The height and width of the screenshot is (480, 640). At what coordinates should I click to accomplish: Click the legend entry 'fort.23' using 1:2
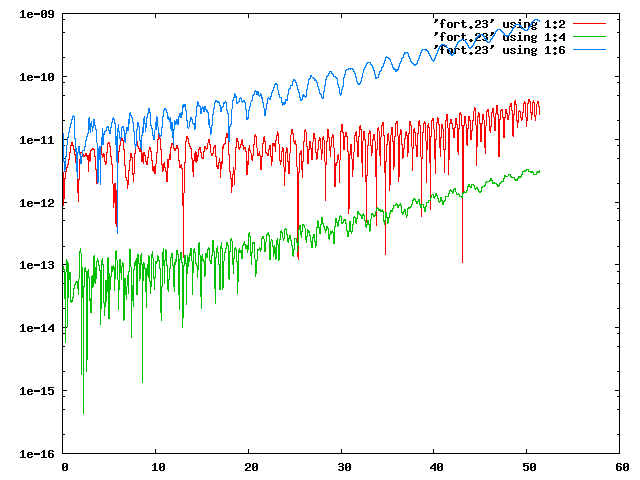(500, 24)
